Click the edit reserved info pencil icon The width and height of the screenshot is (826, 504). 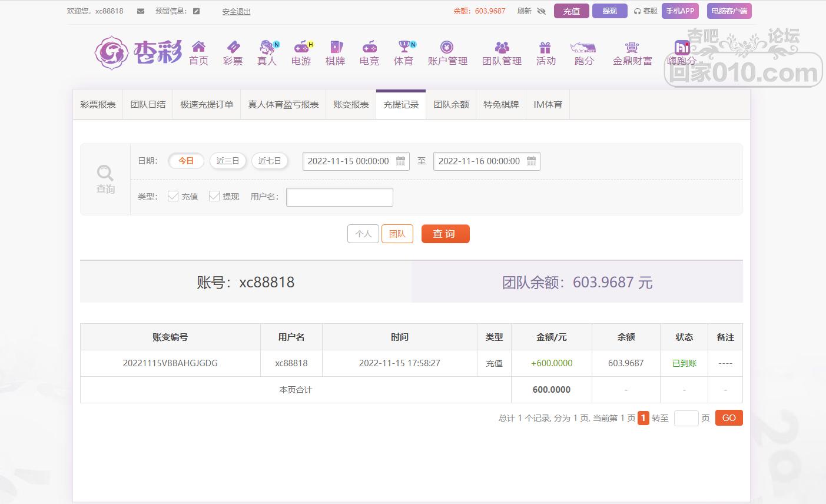[196, 11]
